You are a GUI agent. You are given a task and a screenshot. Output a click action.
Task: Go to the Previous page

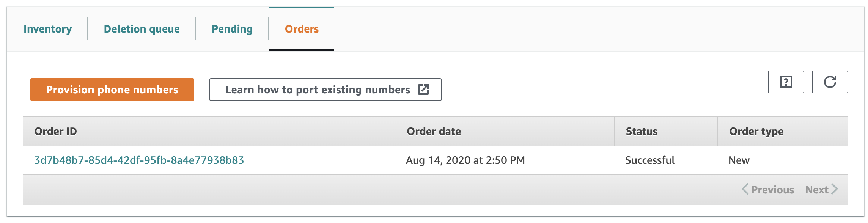[768, 190]
